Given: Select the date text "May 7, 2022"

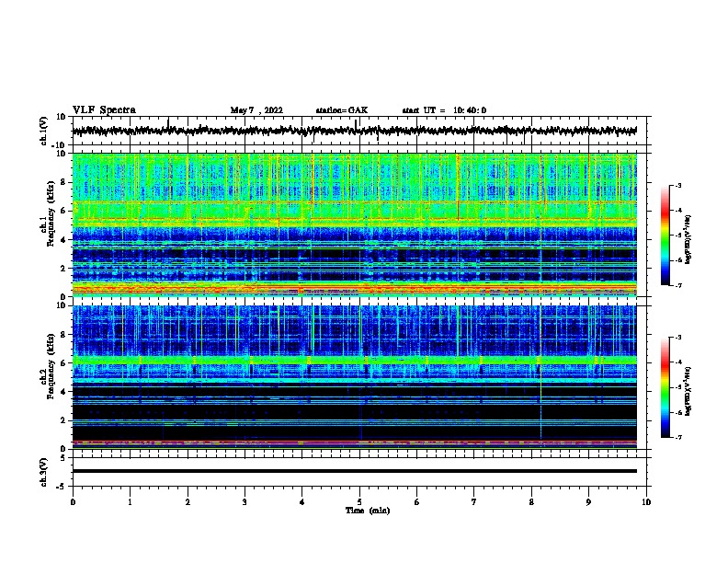Looking at the screenshot, I should click(256, 110).
